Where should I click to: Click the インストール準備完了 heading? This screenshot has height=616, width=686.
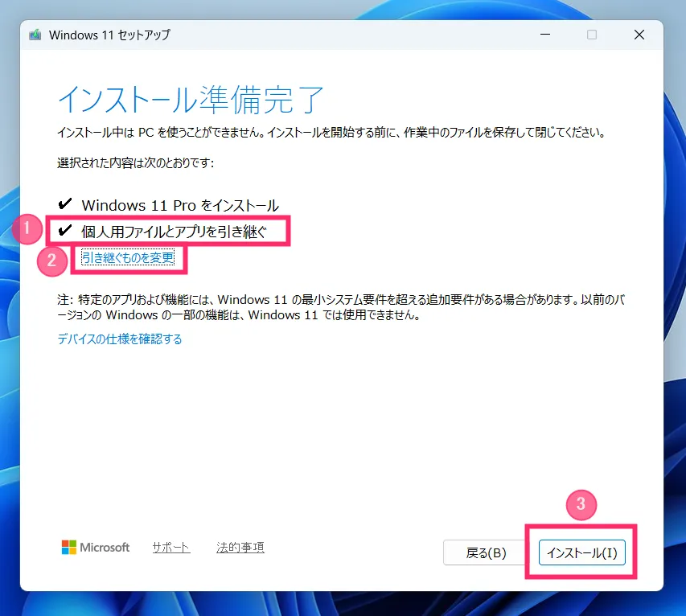point(191,100)
